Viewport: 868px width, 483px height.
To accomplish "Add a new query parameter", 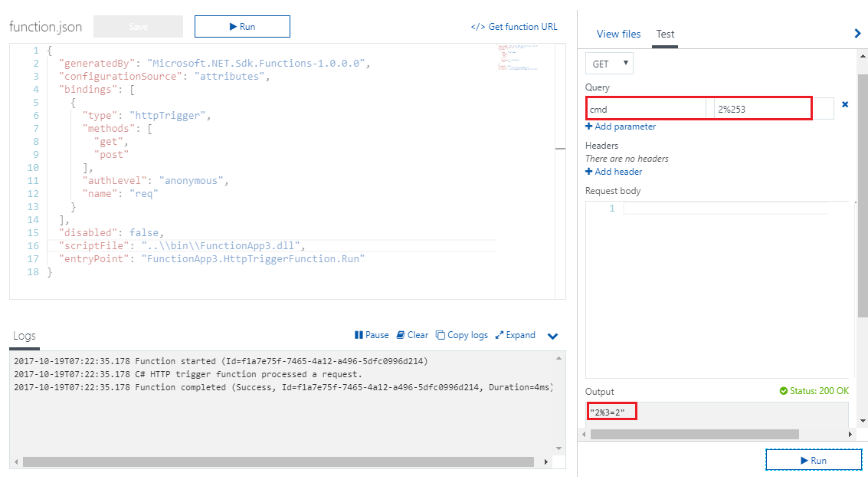I will pos(621,127).
